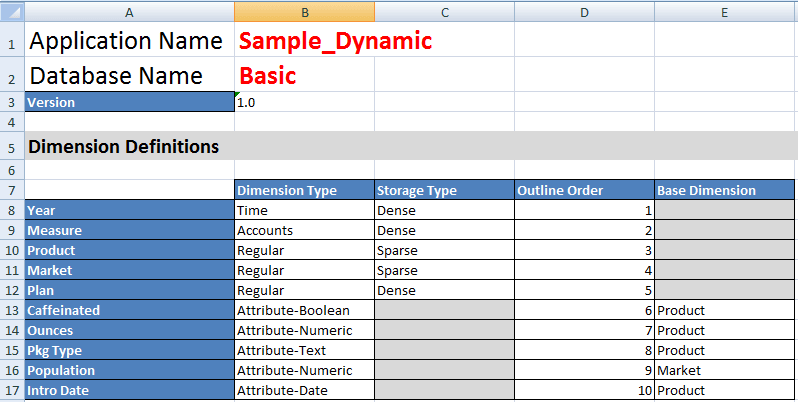Select row 13 header
This screenshot has width=798, height=402.
(12, 310)
